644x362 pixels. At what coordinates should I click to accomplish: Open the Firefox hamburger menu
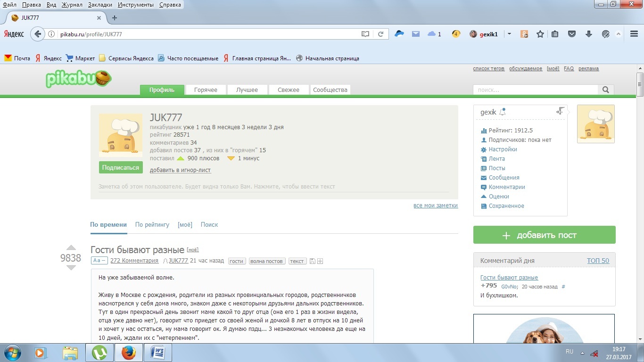[634, 34]
